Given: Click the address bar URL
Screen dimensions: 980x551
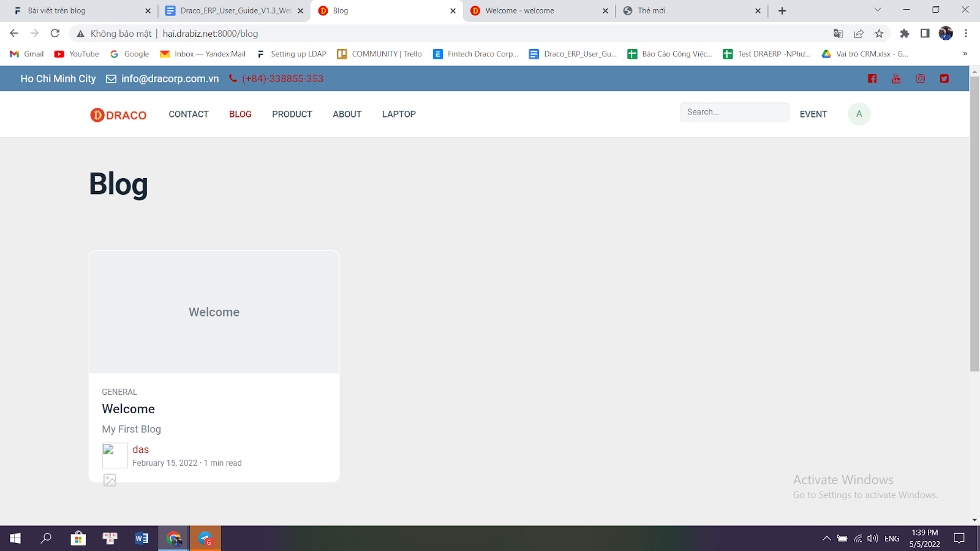Looking at the screenshot, I should [x=210, y=34].
